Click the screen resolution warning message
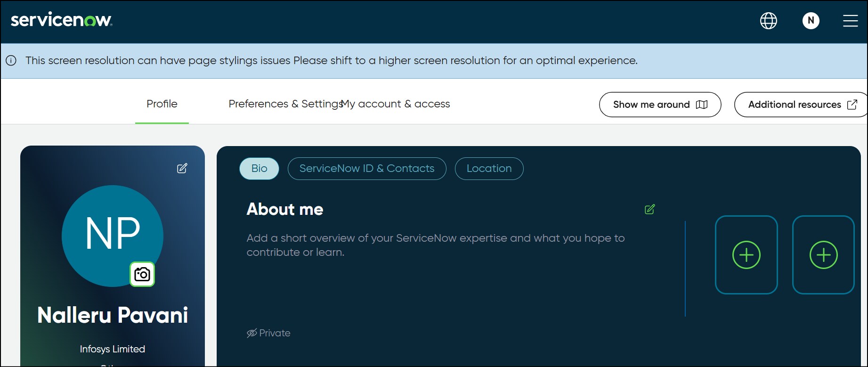Screen dimensions: 868x367 [332, 60]
